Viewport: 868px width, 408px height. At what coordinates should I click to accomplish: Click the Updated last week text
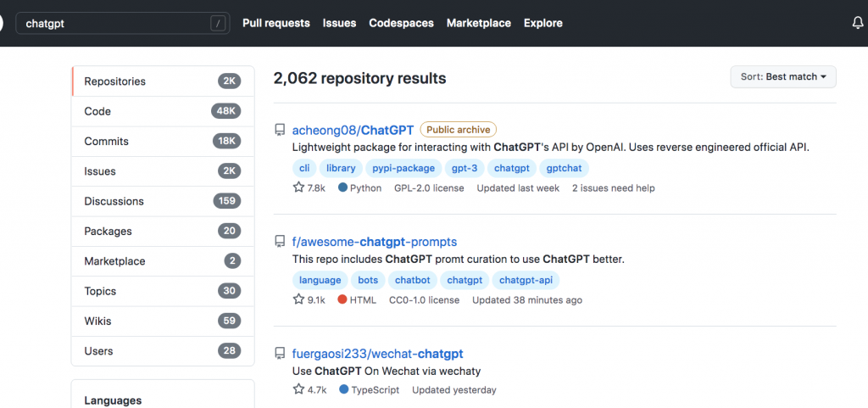(x=518, y=188)
